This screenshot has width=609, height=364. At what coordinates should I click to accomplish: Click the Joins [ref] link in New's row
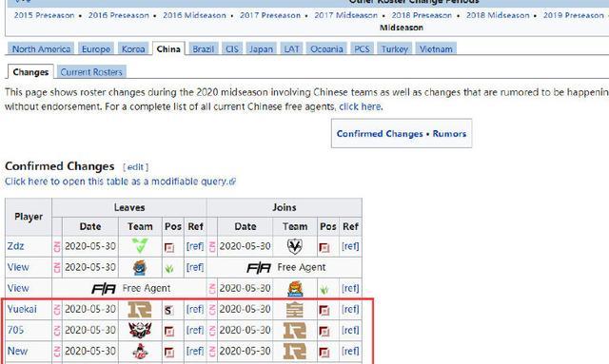[x=350, y=352]
